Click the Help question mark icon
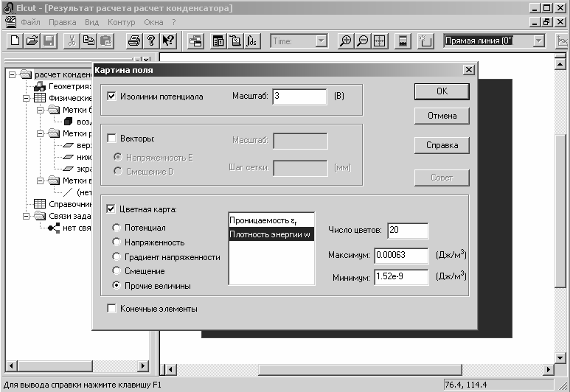 (151, 41)
